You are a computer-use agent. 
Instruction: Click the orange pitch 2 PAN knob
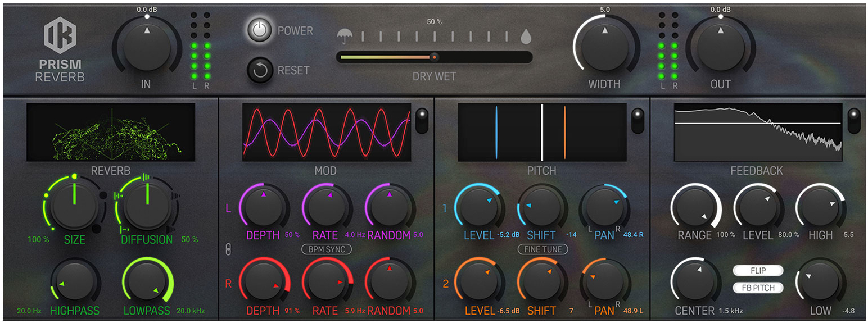click(x=604, y=281)
